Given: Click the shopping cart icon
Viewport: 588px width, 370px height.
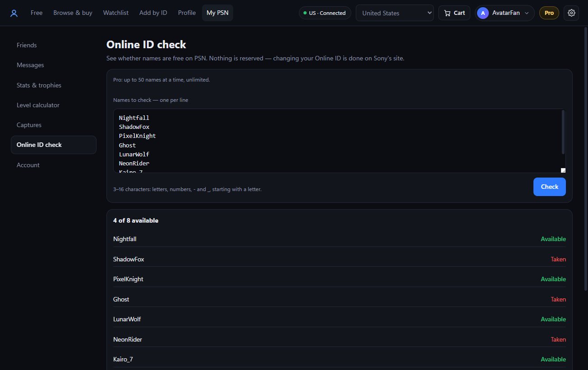Looking at the screenshot, I should click(x=447, y=13).
